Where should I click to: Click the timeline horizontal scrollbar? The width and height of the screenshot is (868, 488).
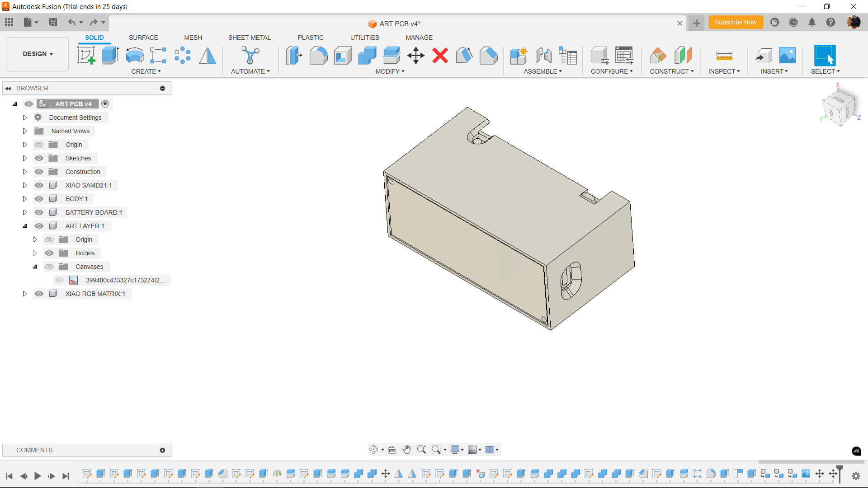(811, 462)
